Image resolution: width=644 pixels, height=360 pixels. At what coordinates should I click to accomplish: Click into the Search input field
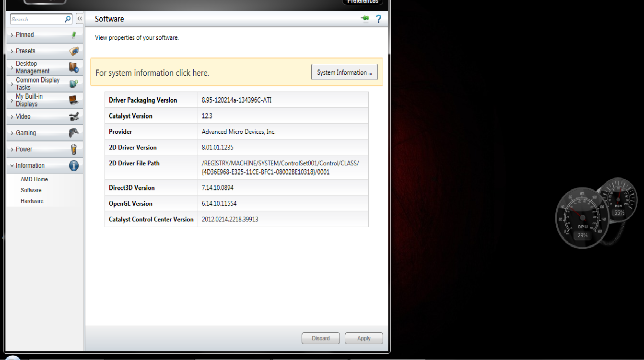pyautogui.click(x=37, y=19)
